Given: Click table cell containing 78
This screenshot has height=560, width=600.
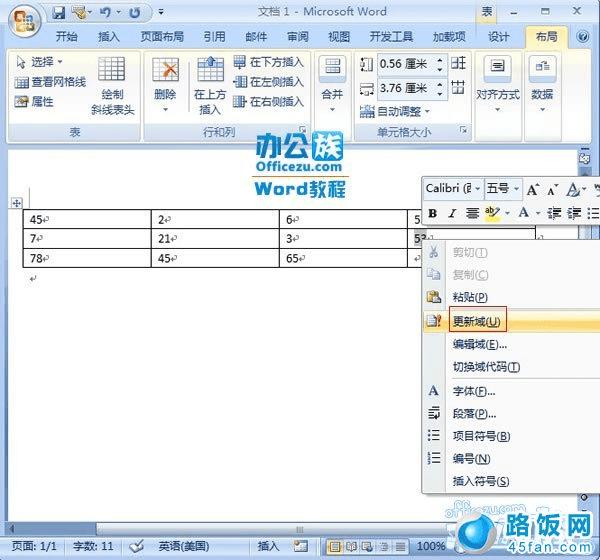Looking at the screenshot, I should tap(87, 258).
